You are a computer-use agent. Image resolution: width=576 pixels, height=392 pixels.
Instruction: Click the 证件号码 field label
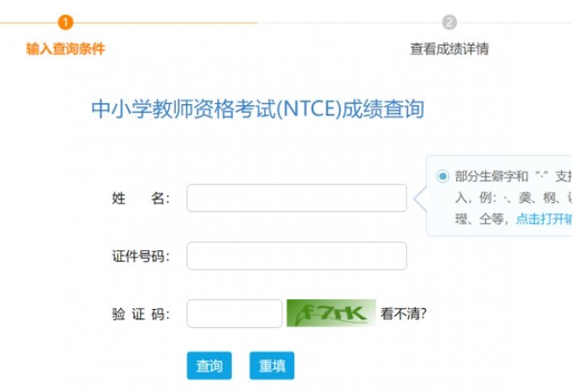(141, 256)
